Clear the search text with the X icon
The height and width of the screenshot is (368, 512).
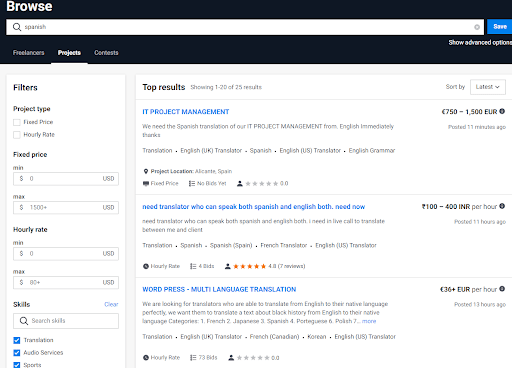[x=477, y=27]
